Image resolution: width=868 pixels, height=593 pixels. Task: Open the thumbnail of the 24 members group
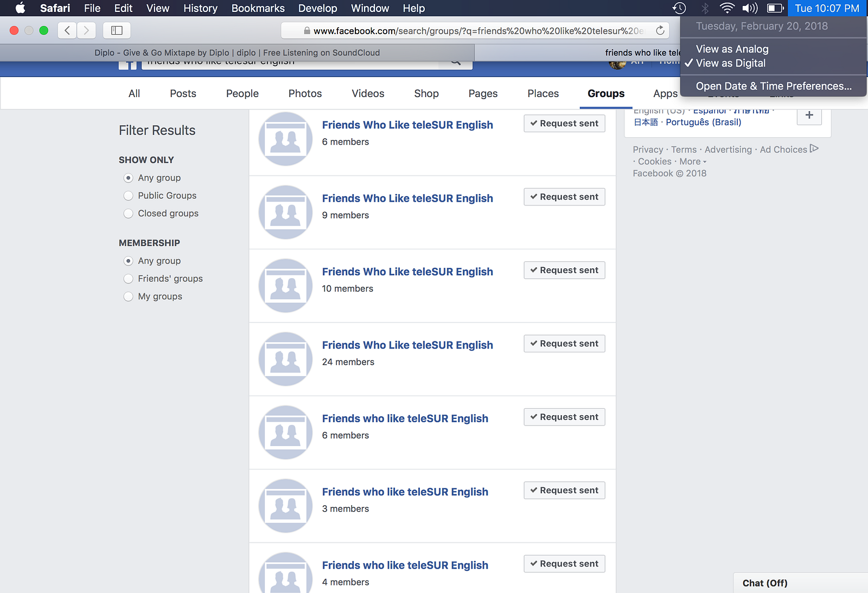[285, 359]
